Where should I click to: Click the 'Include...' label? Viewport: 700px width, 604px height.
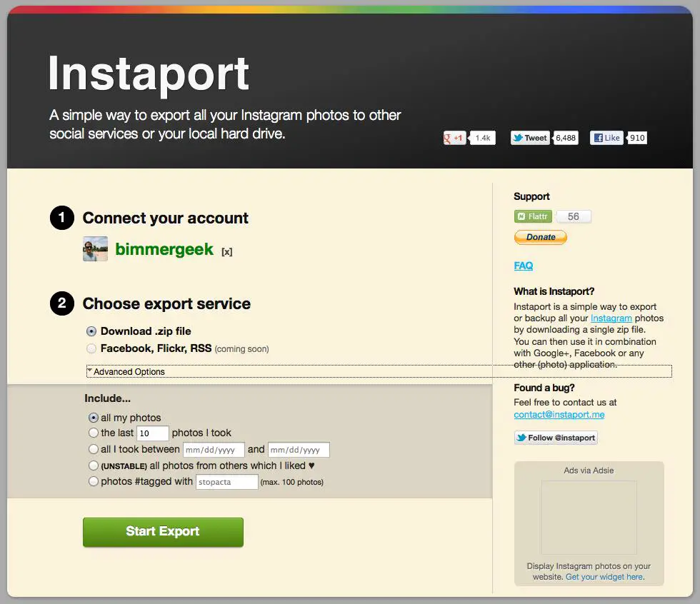pyautogui.click(x=108, y=398)
